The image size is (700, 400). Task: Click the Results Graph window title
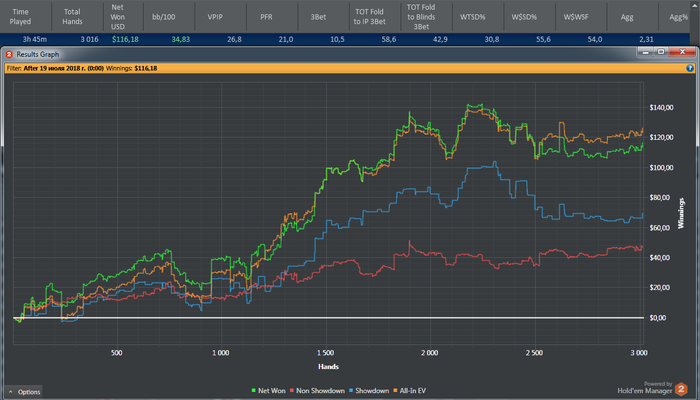pos(38,54)
